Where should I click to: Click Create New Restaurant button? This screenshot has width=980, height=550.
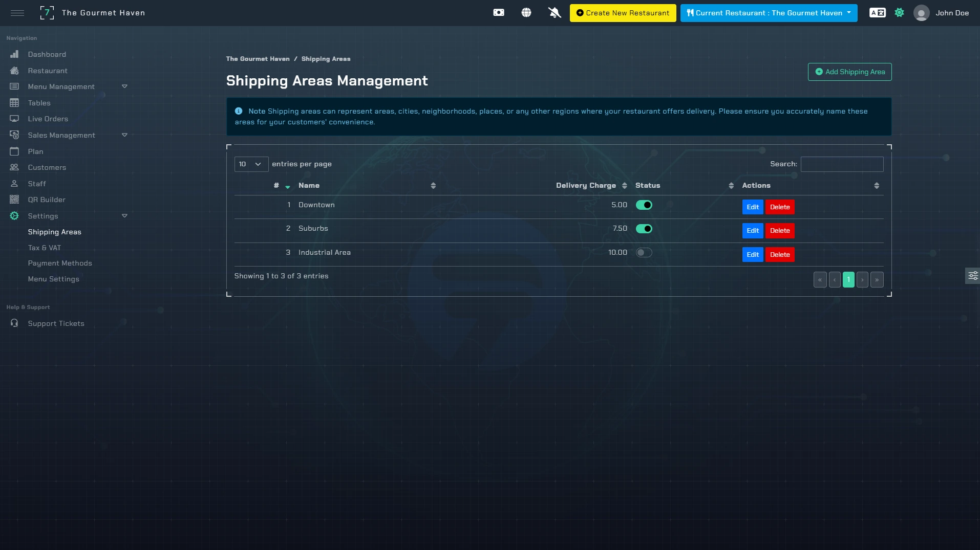pyautogui.click(x=623, y=13)
